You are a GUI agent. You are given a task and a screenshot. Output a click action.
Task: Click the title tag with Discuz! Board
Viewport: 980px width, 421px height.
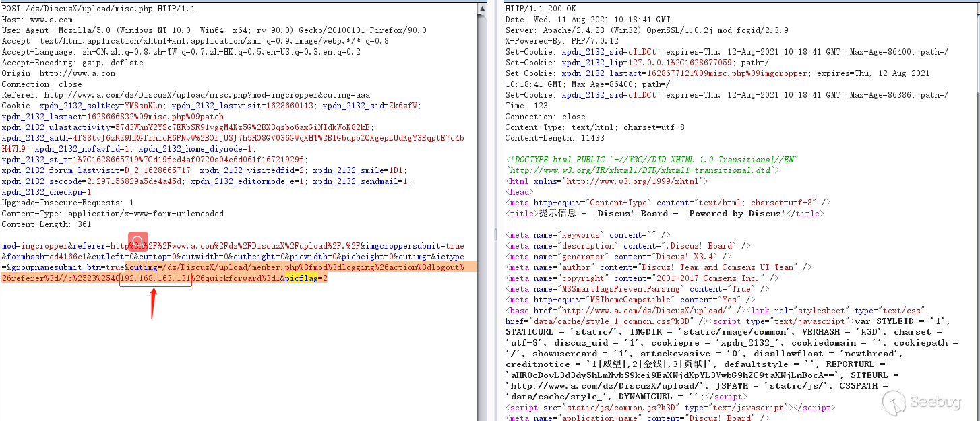664,214
